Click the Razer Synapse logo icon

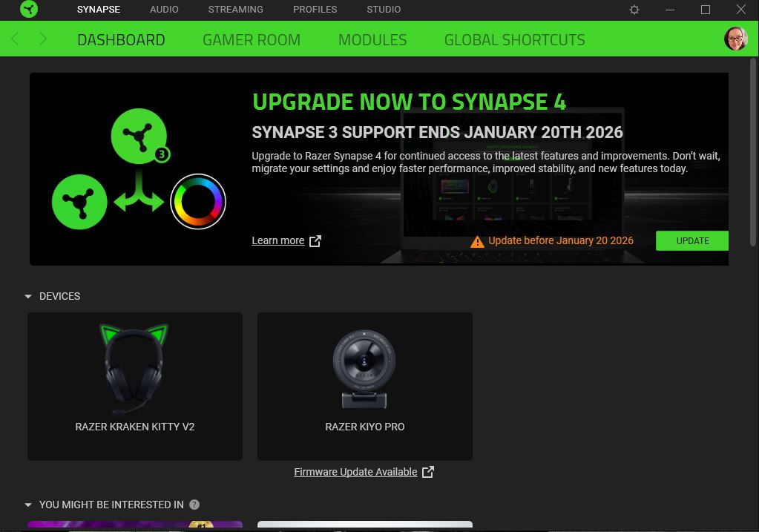29,9
